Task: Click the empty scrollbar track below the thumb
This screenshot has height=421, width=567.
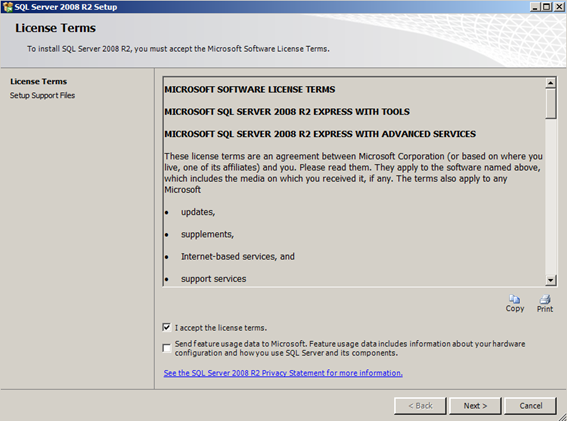Action: click(x=550, y=197)
